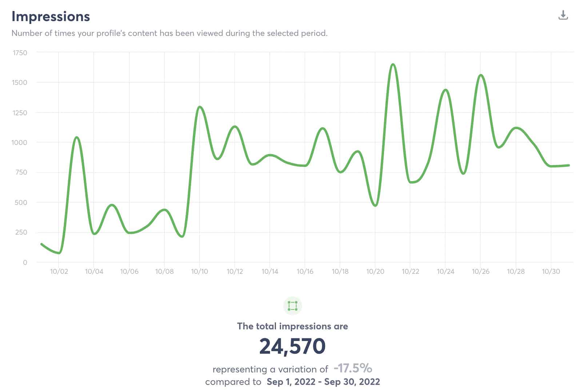Click the 10/14 x-axis date label
Viewport: 582px width, 392px height.
click(x=270, y=271)
